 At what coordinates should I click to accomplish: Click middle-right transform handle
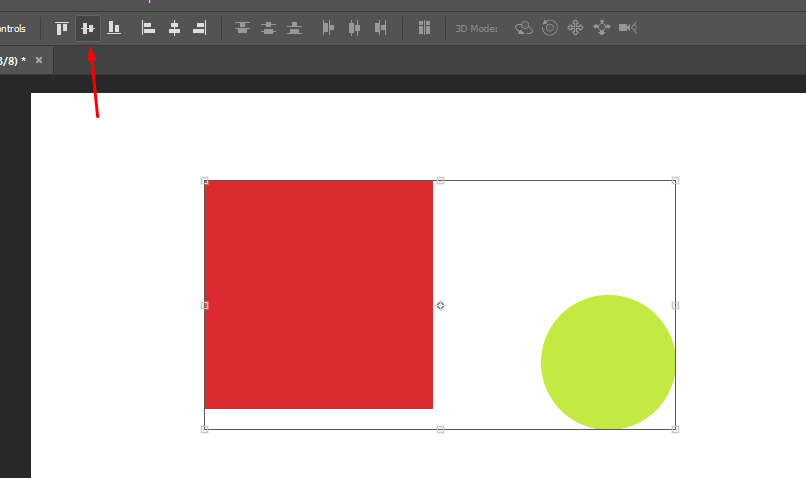675,305
